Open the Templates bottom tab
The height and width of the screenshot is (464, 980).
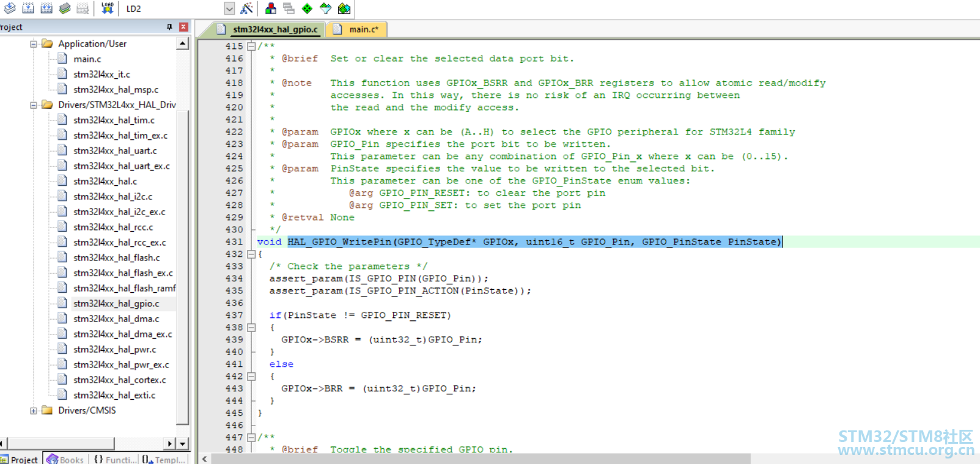tap(164, 459)
